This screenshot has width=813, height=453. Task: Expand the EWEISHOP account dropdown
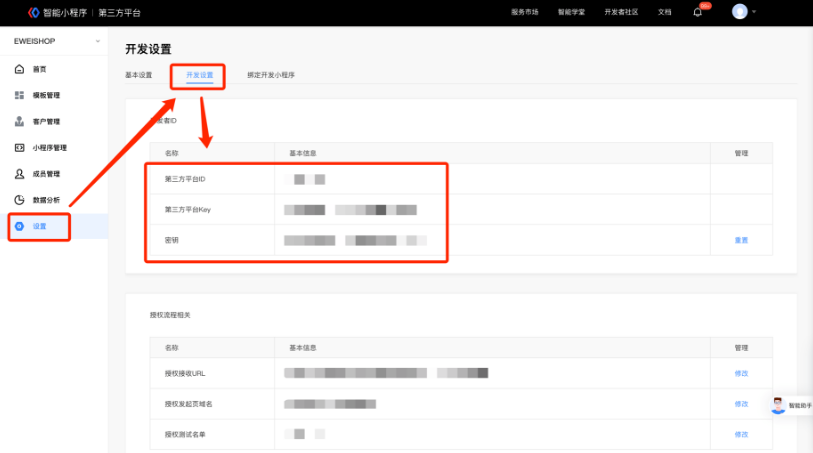tap(97, 41)
